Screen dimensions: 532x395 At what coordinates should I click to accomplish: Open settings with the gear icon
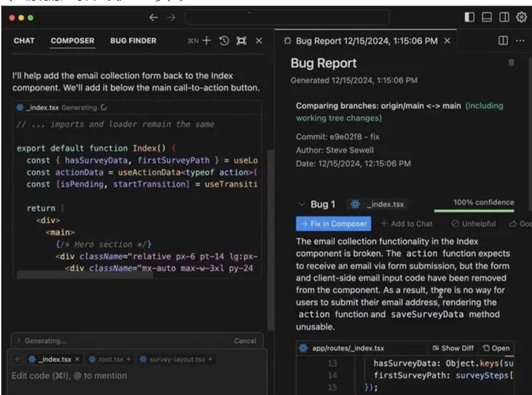click(522, 17)
